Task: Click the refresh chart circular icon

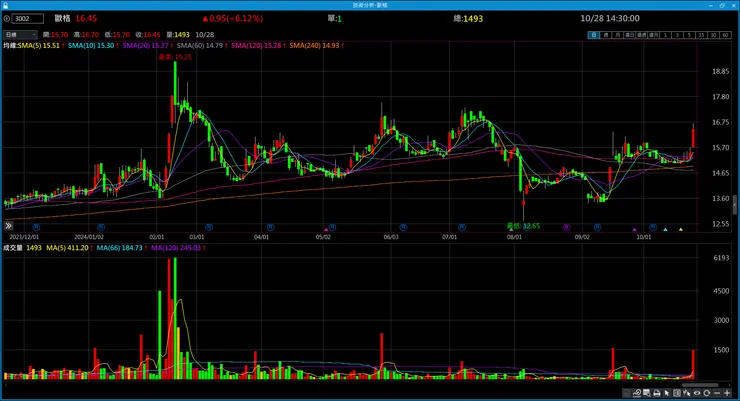Action: 706,393
